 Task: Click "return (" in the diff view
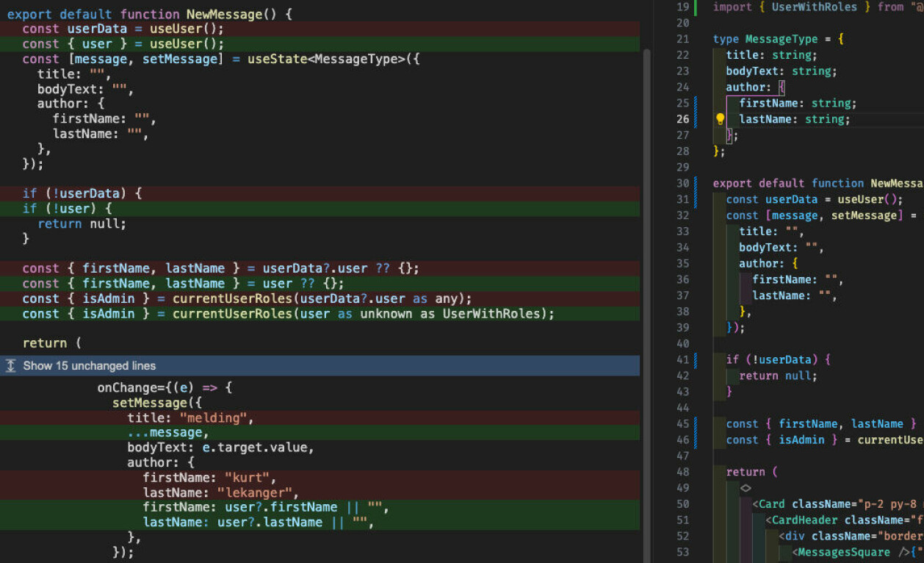pyautogui.click(x=51, y=343)
